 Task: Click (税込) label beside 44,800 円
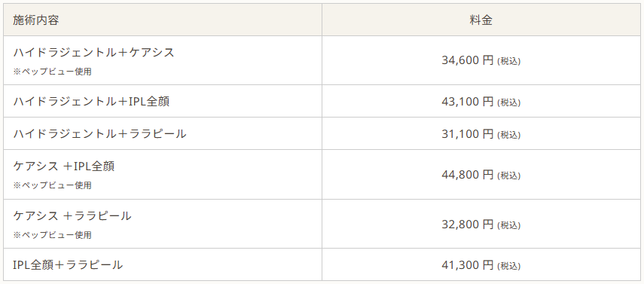pyautogui.click(x=509, y=176)
